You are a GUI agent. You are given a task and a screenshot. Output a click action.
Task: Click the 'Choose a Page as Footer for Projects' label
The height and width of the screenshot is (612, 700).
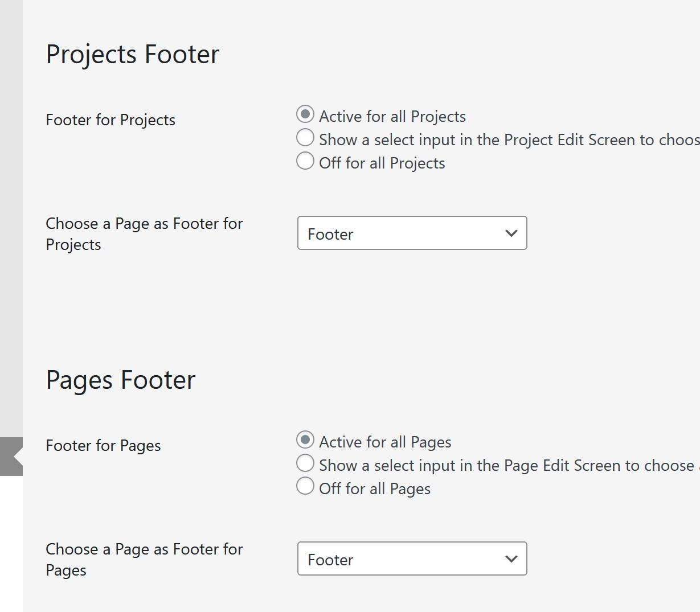pos(144,234)
